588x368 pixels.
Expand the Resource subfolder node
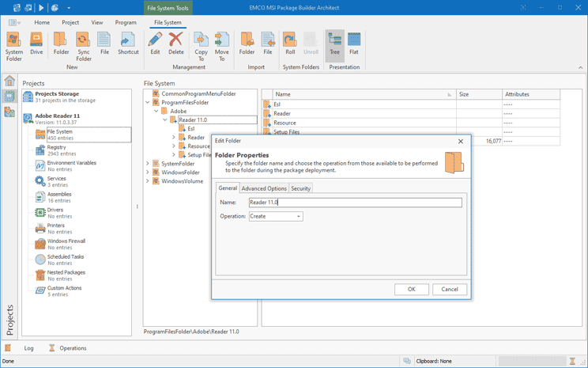173,146
